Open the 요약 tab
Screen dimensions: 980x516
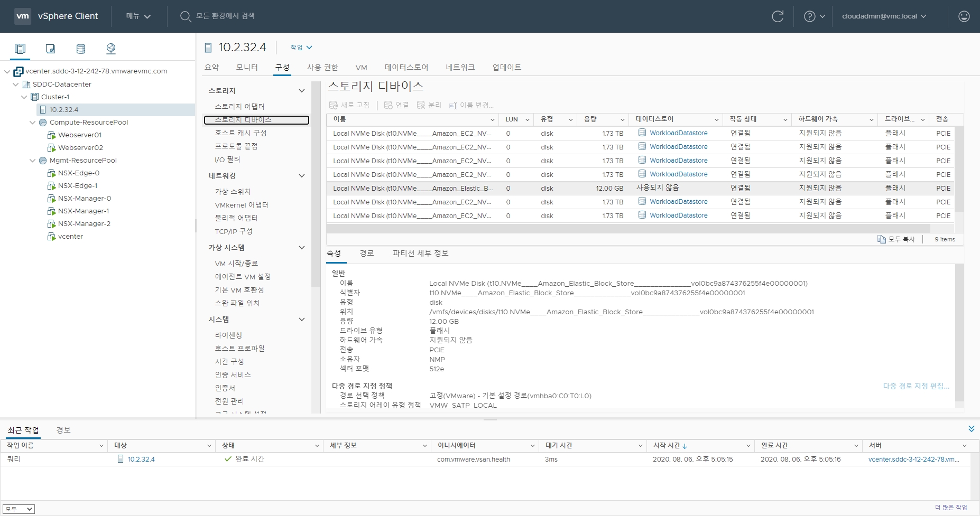click(211, 67)
